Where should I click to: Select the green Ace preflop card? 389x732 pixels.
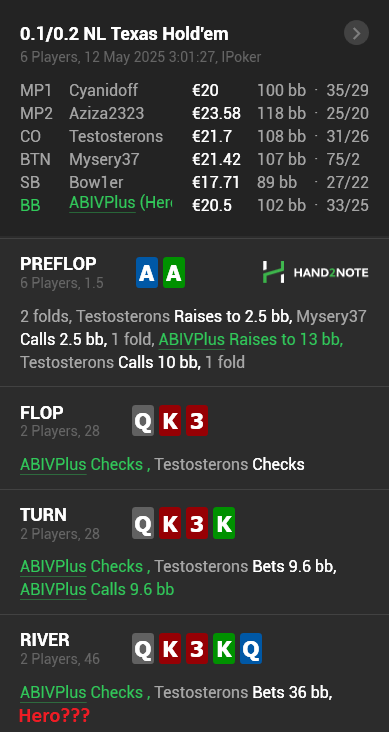click(x=174, y=273)
